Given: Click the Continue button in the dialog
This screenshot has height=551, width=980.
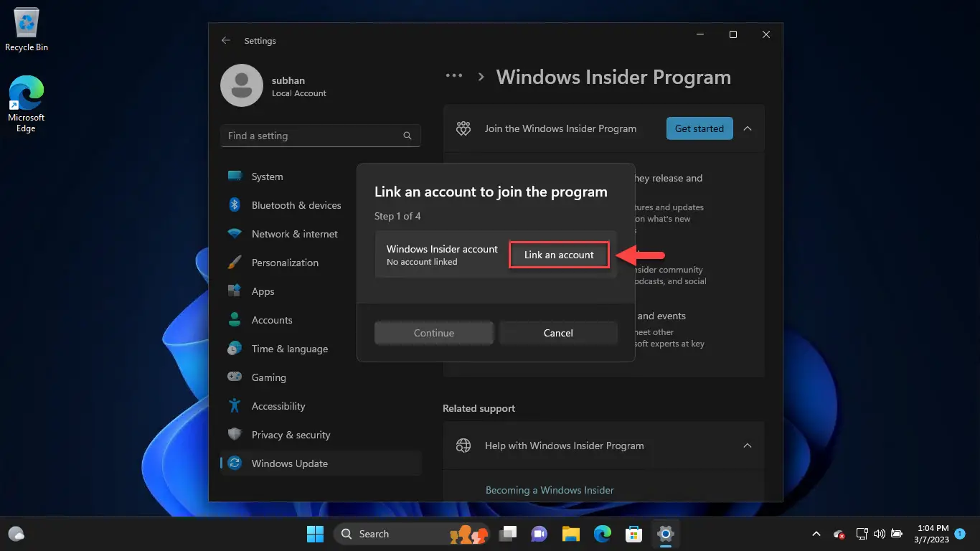Looking at the screenshot, I should [434, 333].
